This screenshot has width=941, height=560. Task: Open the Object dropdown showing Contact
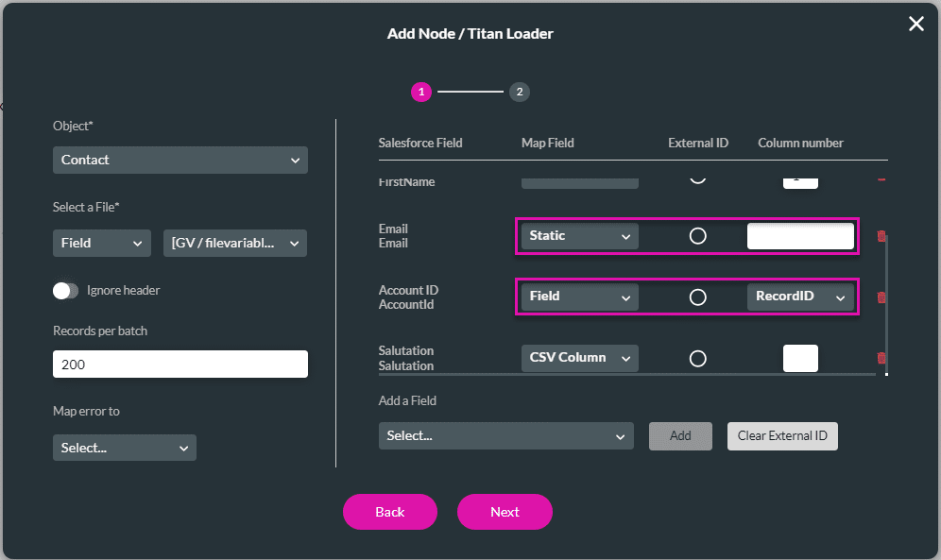tap(180, 161)
